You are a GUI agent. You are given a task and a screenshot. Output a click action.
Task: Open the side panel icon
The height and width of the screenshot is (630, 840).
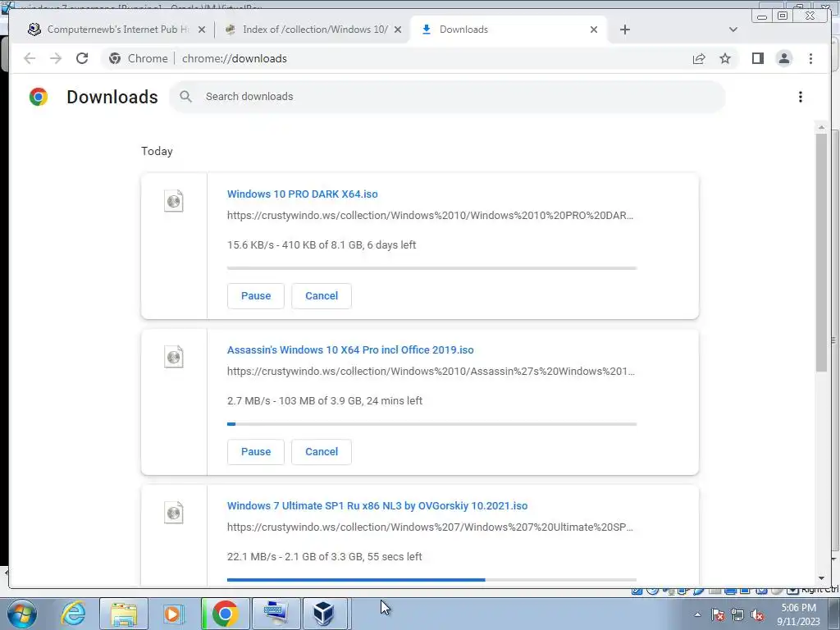pos(757,58)
